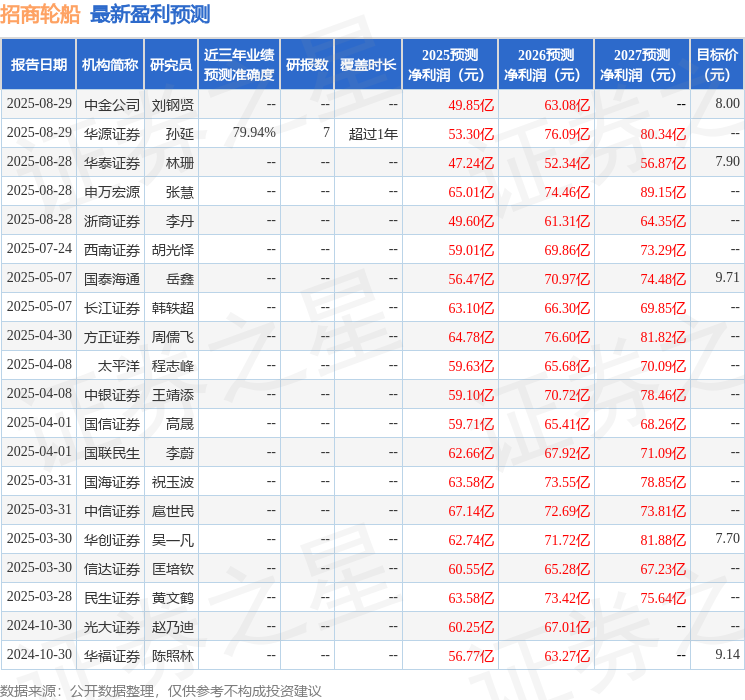Screen dimensions: 745x700
Task: Select analyst 祝玉波 cell
Action: 172,481
